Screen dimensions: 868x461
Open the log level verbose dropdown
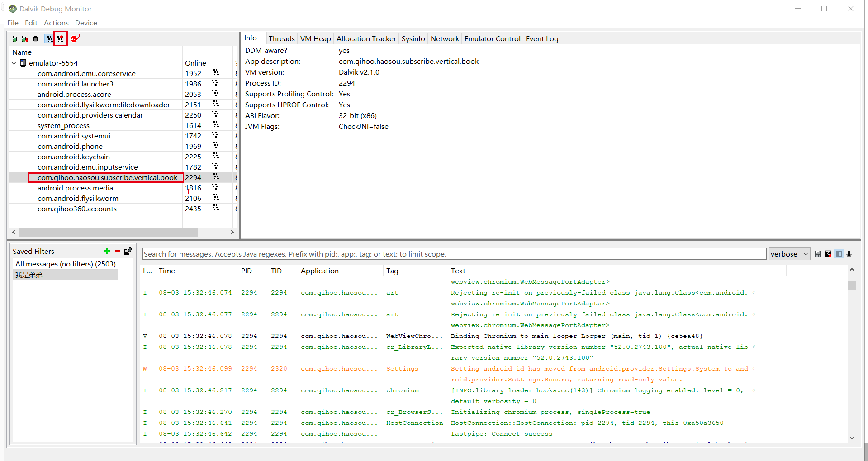tap(789, 254)
